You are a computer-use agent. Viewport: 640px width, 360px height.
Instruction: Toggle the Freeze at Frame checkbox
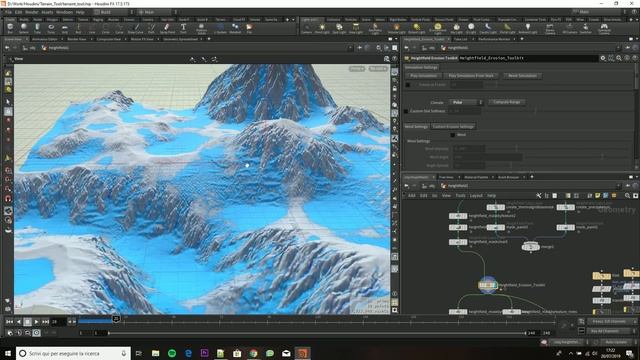click(x=408, y=85)
